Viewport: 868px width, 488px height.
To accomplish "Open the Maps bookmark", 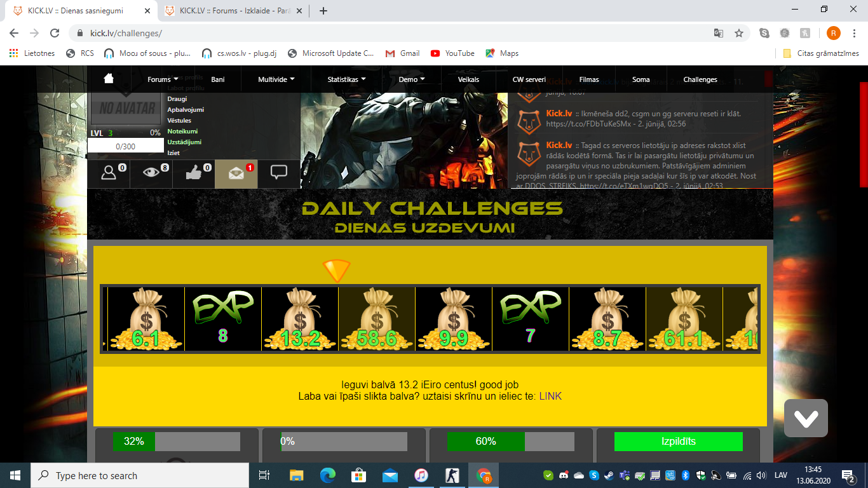I will click(x=502, y=53).
